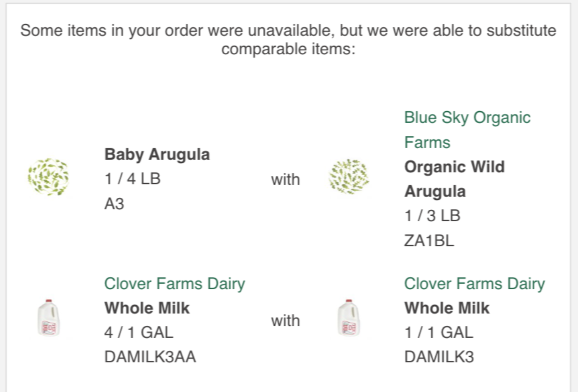
Task: Click the substituted Whole Milk jug image
Action: pos(349,317)
